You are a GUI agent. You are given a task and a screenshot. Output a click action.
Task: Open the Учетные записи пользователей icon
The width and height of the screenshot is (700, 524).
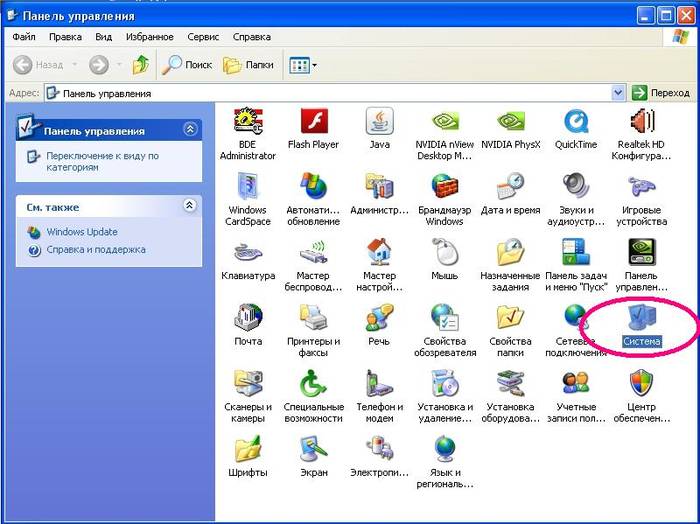[x=576, y=384]
